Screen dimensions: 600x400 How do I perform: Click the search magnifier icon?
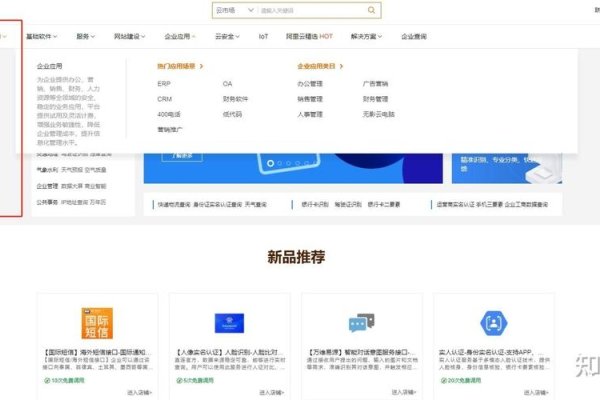[371, 10]
